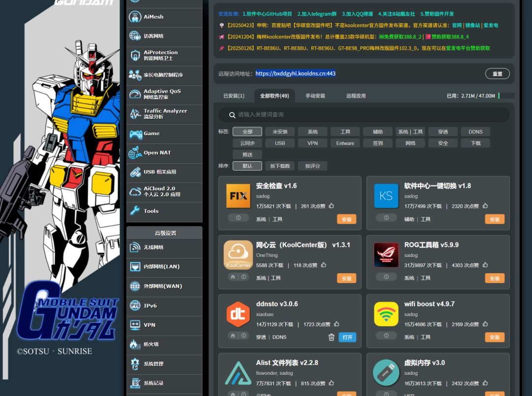Screen dimensions: 532x396
Task: Click the home icon on 网心云 card
Action: (x=233, y=277)
